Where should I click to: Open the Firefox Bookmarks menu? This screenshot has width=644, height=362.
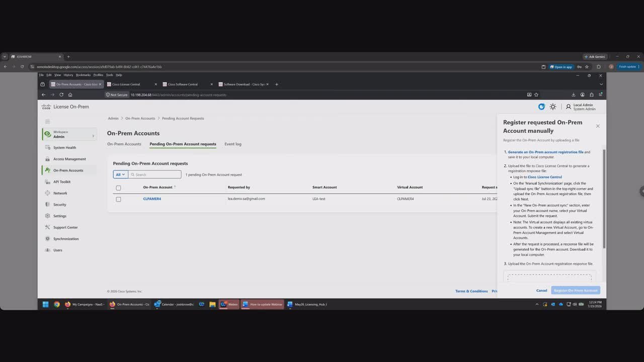(x=83, y=75)
